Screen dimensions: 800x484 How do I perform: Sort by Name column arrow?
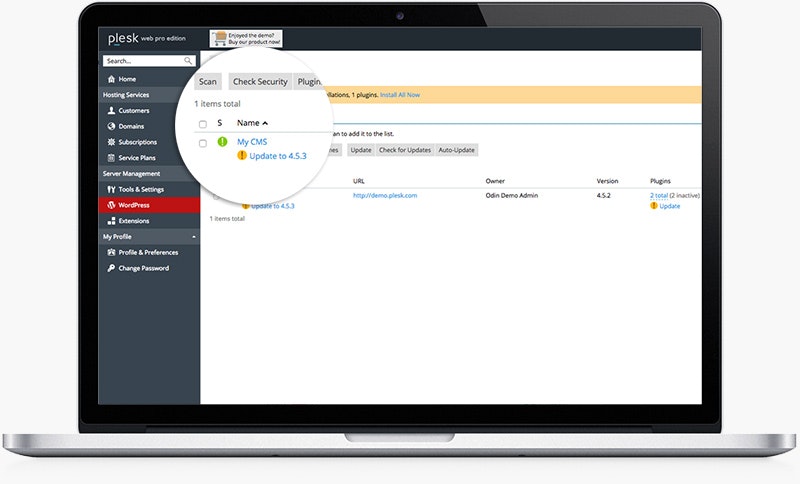[265, 123]
